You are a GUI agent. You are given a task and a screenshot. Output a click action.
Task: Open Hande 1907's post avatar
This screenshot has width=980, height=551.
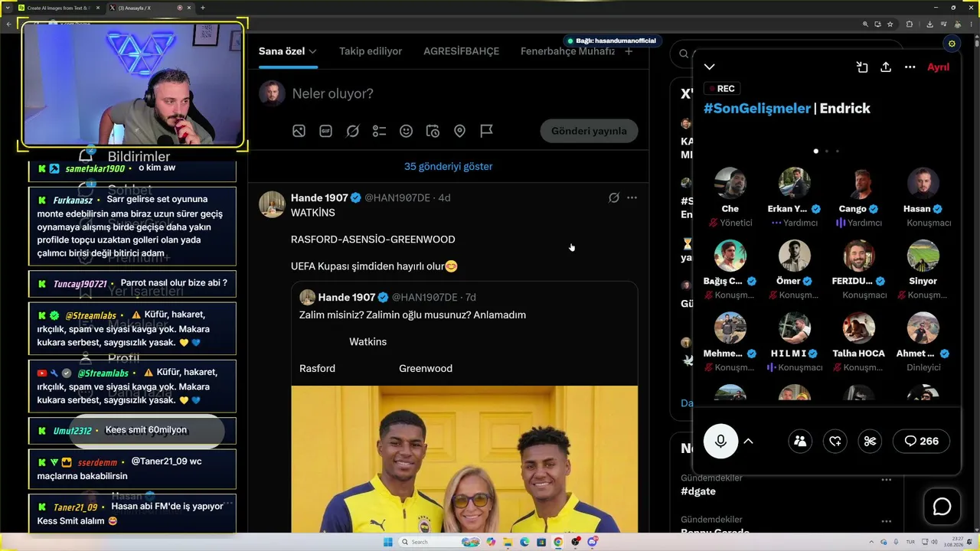[272, 204]
